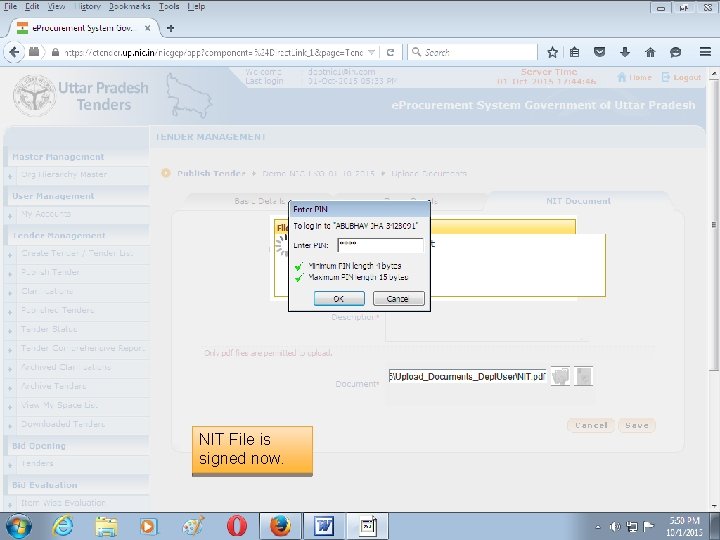Click the page Cancel button
The width and height of the screenshot is (720, 540).
pyautogui.click(x=591, y=425)
